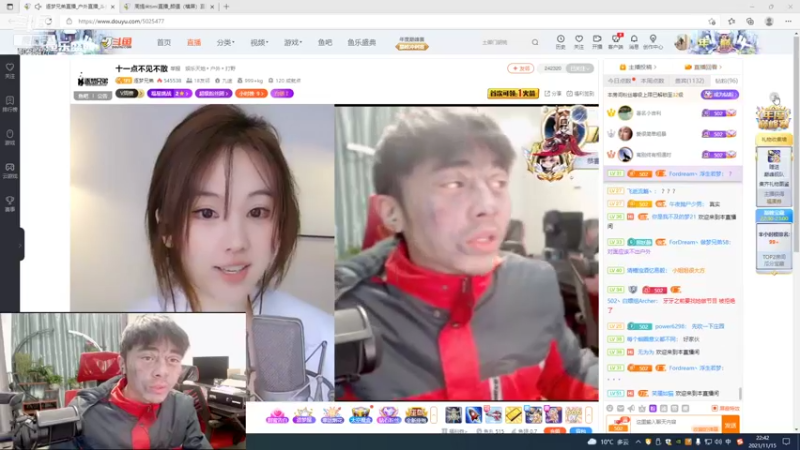Open the V贵族 noble badge
Viewport: 800px width, 450px height.
pyautogui.click(x=129, y=93)
